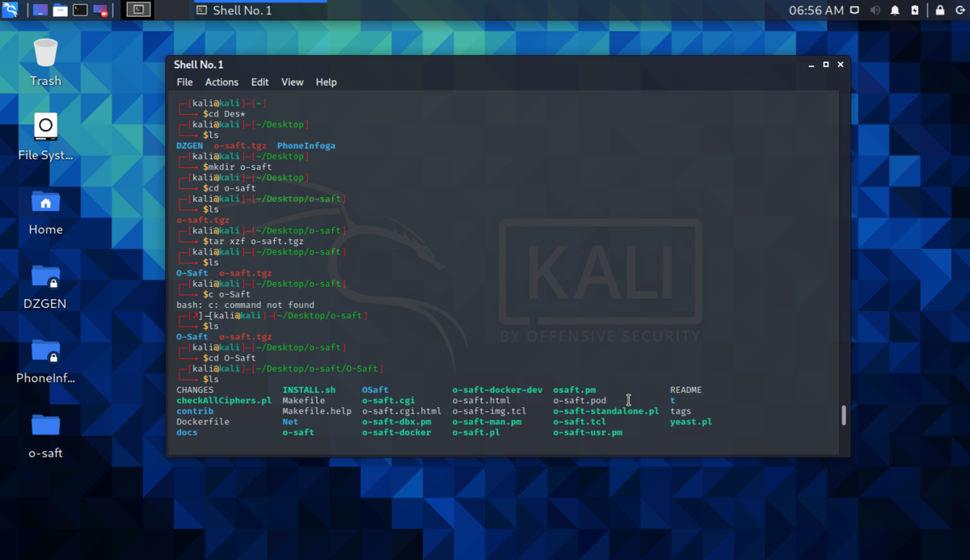Select the Trash desktop icon
970x560 pixels.
46,62
